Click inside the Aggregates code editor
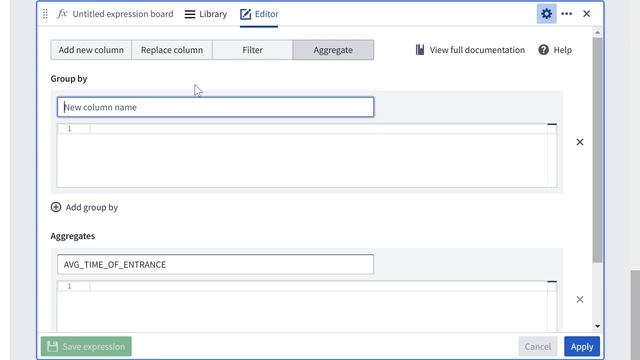 tap(307, 307)
